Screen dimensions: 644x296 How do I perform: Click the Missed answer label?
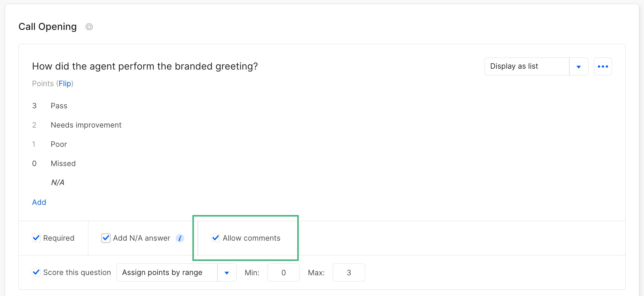(x=63, y=163)
